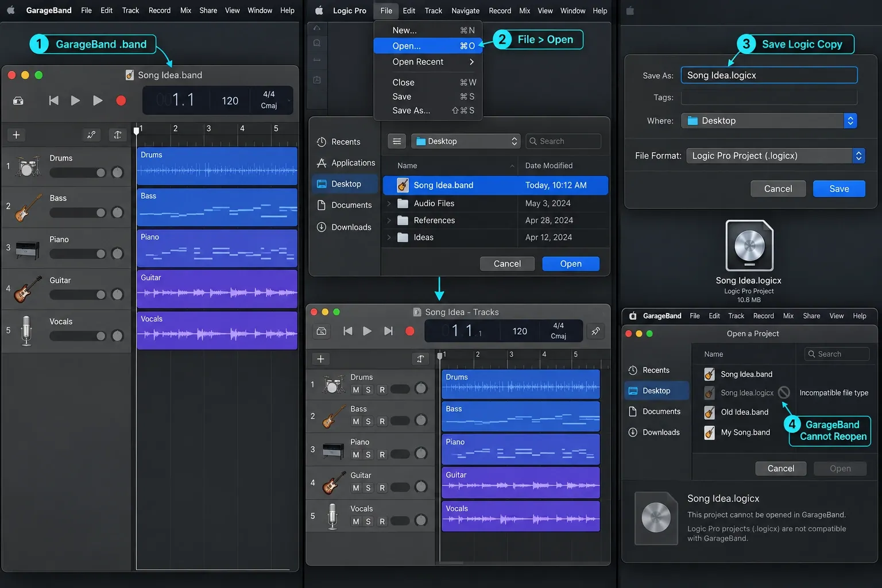
Task: Open the Navigate menu in Logic Pro
Action: (465, 10)
